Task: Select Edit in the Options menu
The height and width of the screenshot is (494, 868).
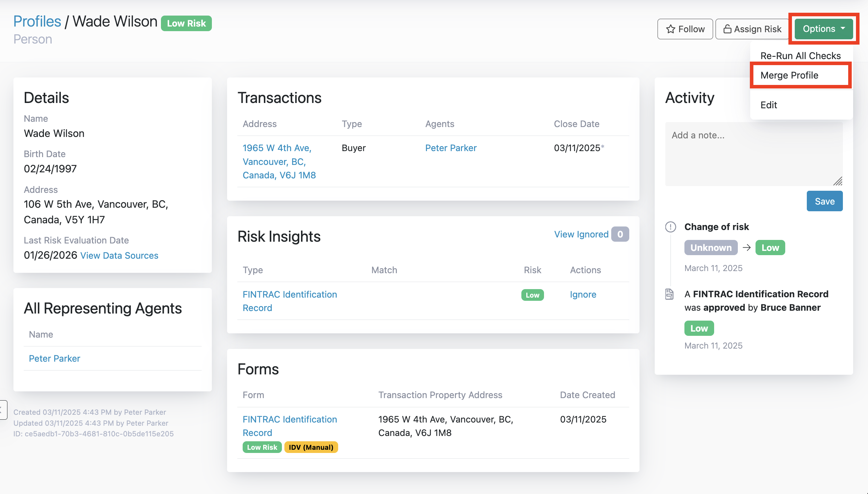Action: coord(769,105)
